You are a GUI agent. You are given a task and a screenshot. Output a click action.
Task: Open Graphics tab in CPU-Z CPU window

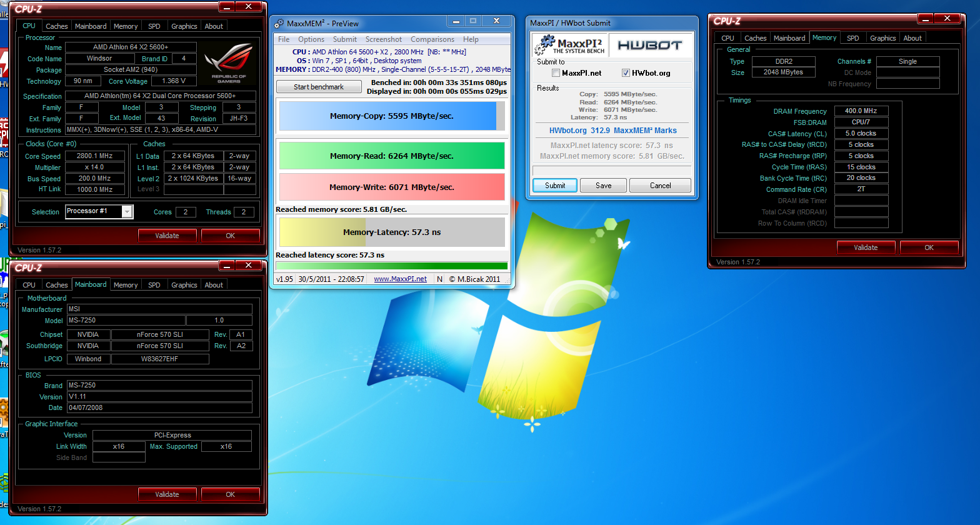[184, 26]
